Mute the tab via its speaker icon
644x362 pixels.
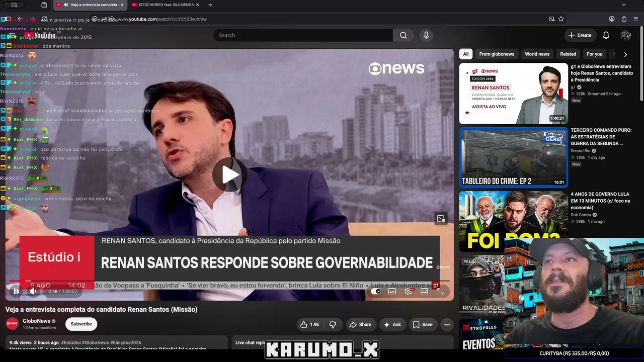click(66, 5)
